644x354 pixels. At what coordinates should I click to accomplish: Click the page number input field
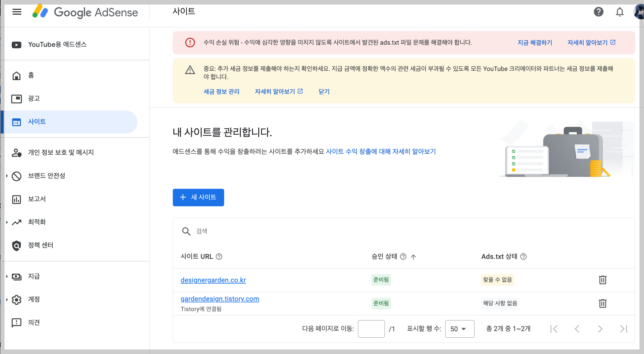(371, 329)
